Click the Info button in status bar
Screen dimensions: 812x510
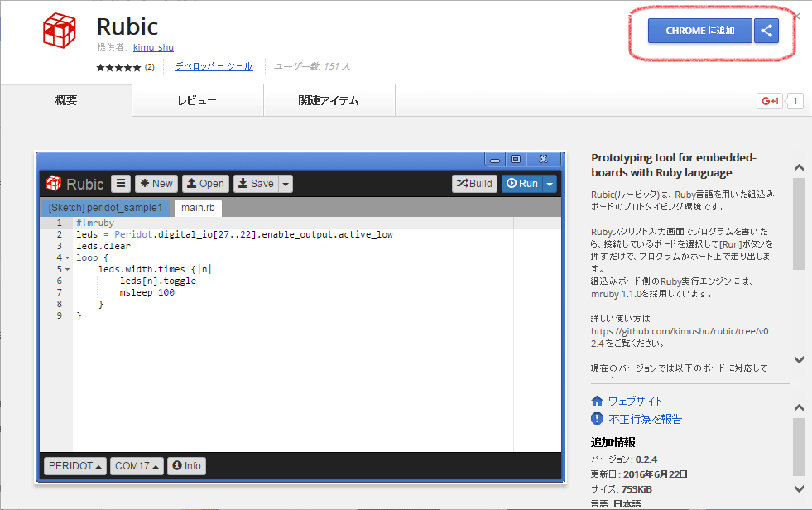pyautogui.click(x=186, y=465)
